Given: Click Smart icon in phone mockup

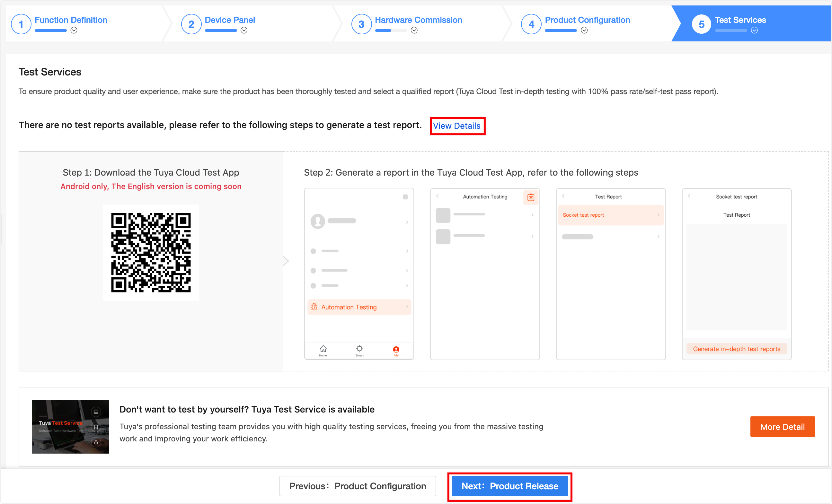Looking at the screenshot, I should coord(359,351).
